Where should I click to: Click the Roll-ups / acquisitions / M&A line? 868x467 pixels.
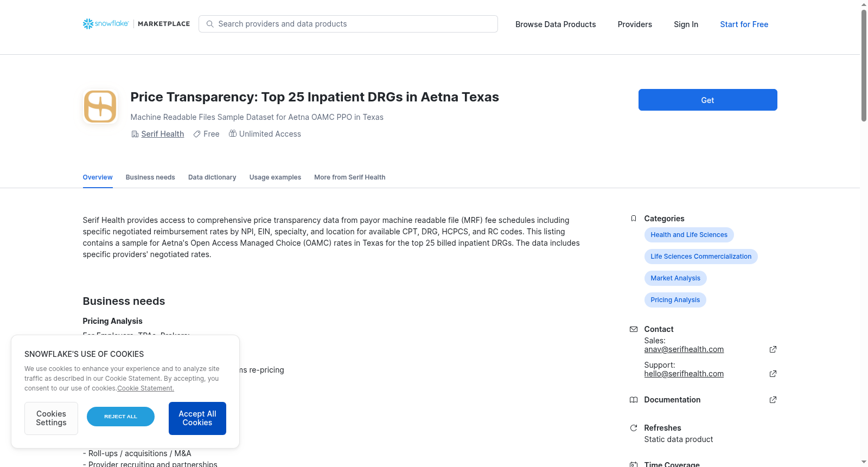[137, 453]
